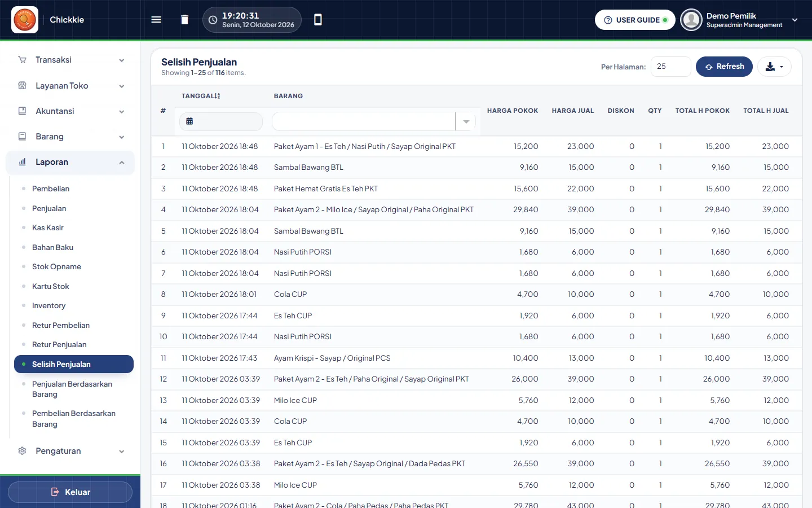Image resolution: width=812 pixels, height=508 pixels.
Task: Open the download export dropdown
Action: click(x=774, y=67)
